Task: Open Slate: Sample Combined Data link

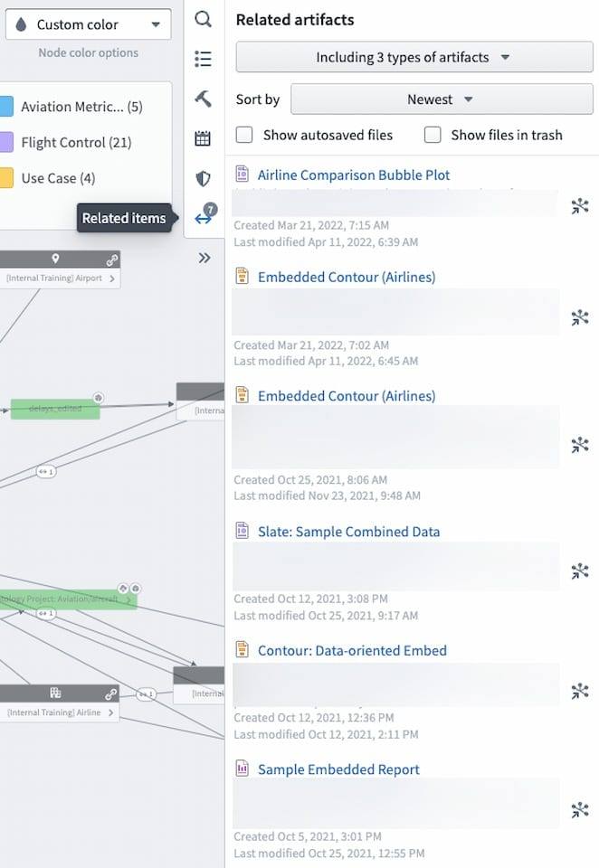Action: point(349,532)
